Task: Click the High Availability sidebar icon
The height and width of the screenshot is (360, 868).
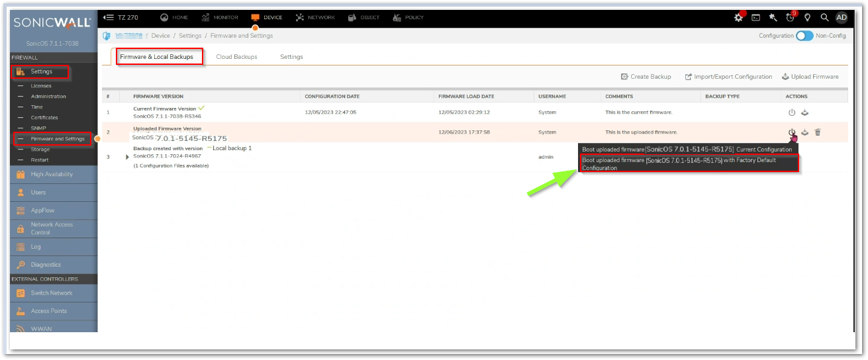Action: coord(21,175)
